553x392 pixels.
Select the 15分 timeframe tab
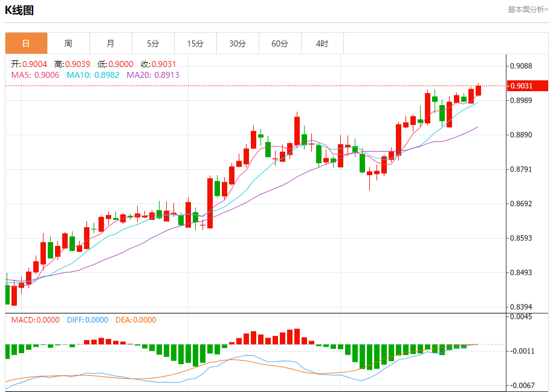point(195,43)
